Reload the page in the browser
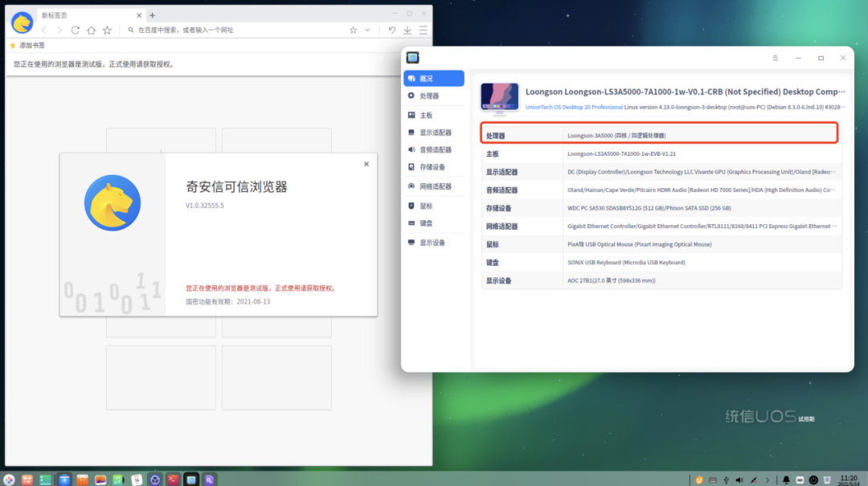 [76, 30]
